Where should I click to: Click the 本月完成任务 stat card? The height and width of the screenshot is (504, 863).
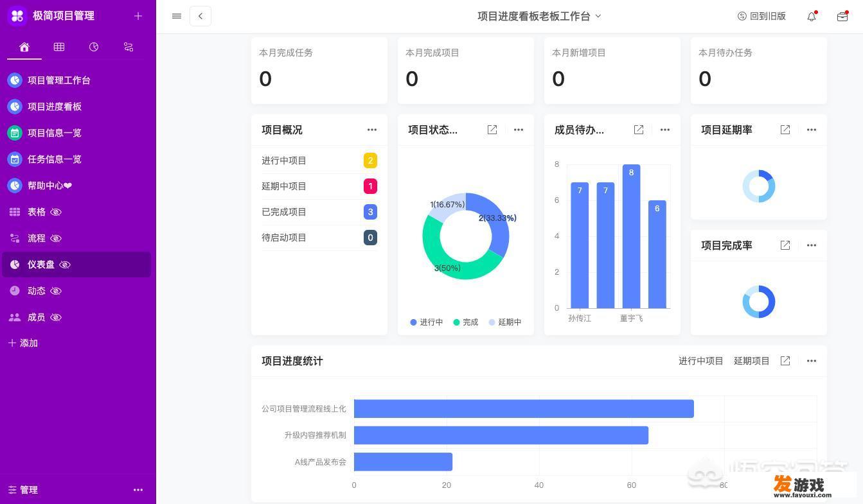319,71
